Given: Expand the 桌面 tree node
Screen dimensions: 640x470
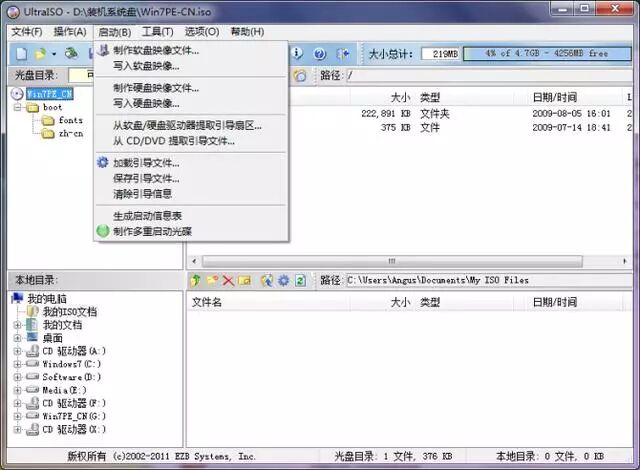Looking at the screenshot, I should click(x=17, y=338).
